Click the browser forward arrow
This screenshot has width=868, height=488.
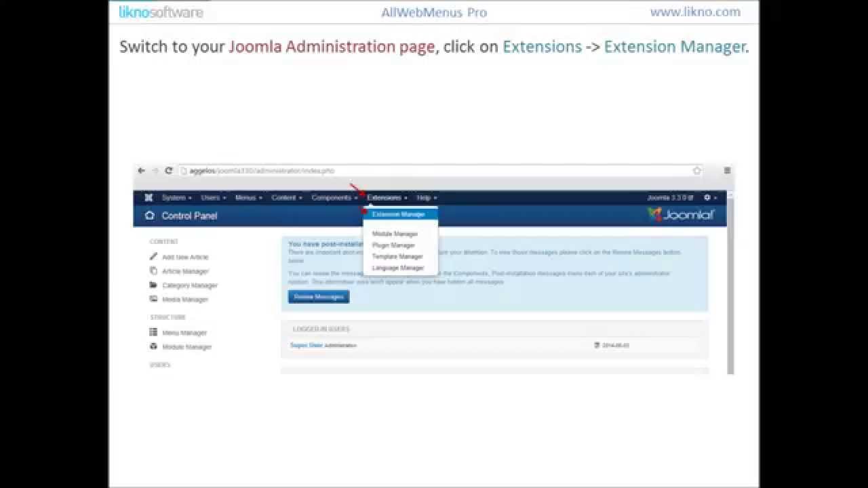(155, 171)
